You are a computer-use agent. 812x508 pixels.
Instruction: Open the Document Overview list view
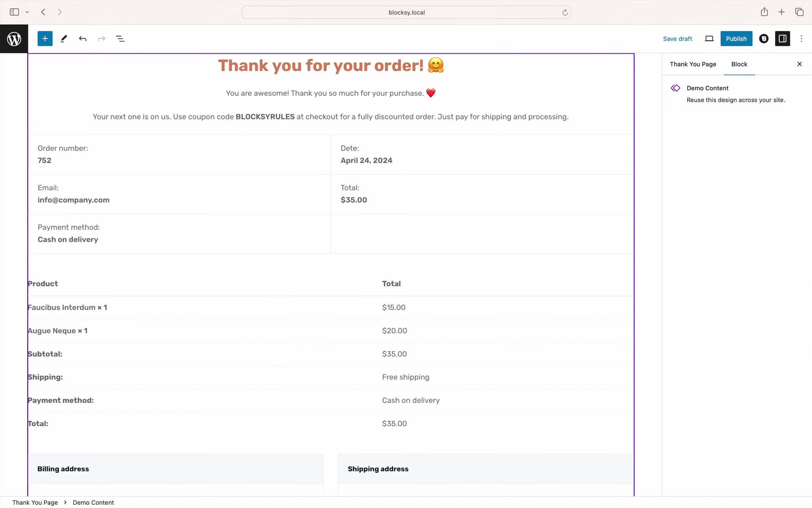(x=120, y=39)
